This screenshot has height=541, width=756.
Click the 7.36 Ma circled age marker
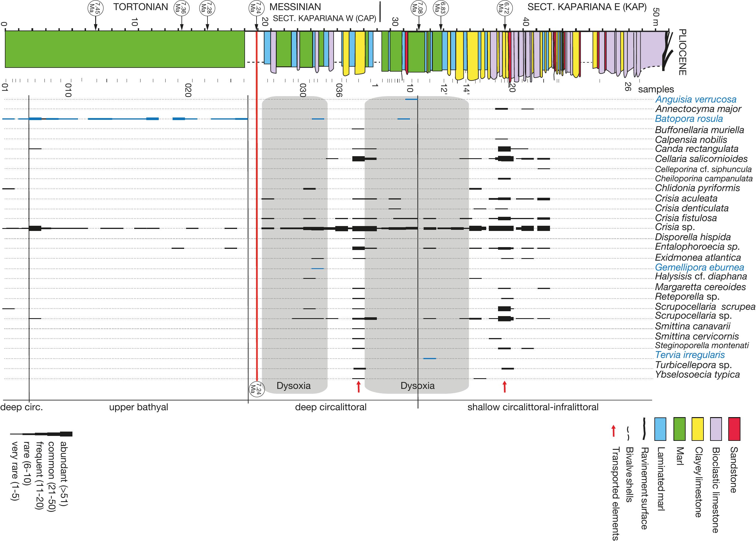coord(182,8)
